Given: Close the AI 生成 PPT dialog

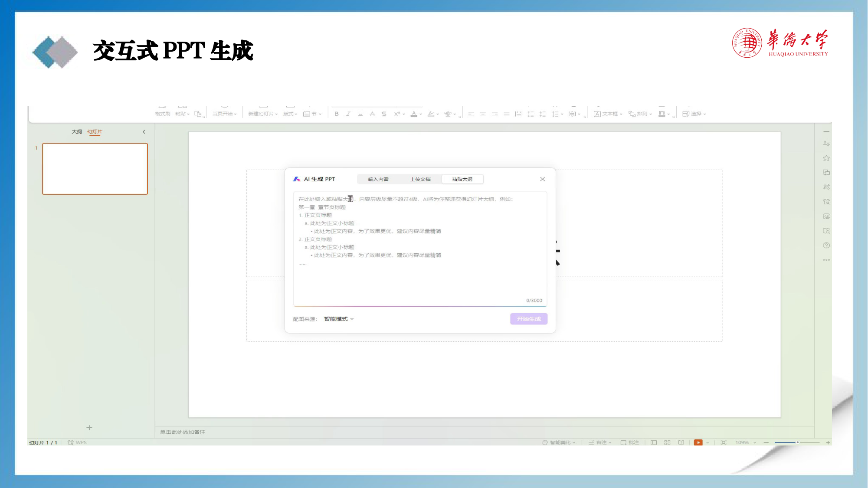Looking at the screenshot, I should click(543, 179).
